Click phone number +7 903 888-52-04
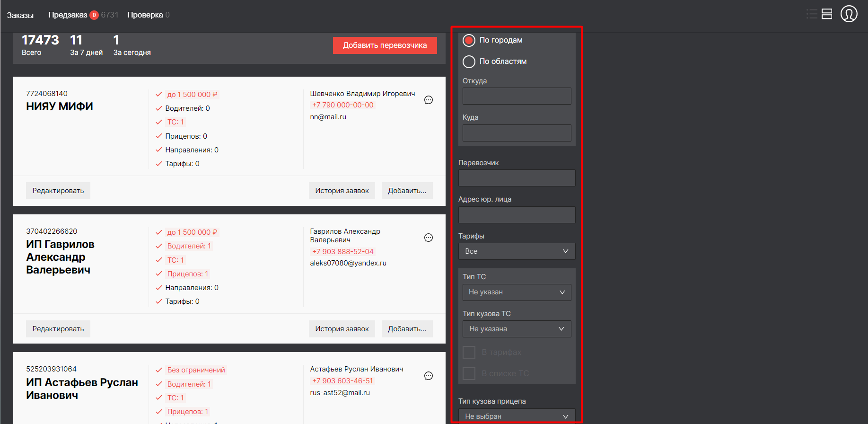 tap(342, 252)
